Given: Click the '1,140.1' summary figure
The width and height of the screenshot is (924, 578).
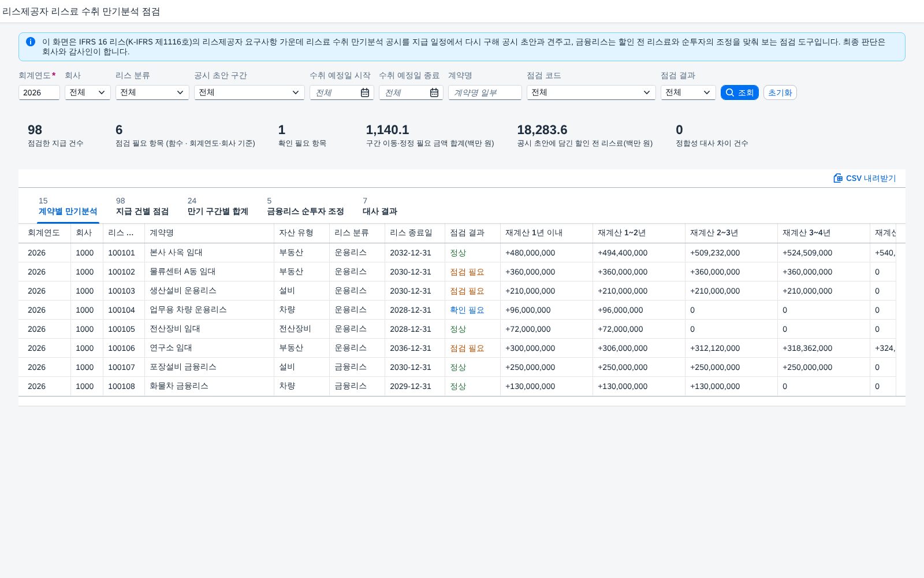Looking at the screenshot, I should pos(388,130).
